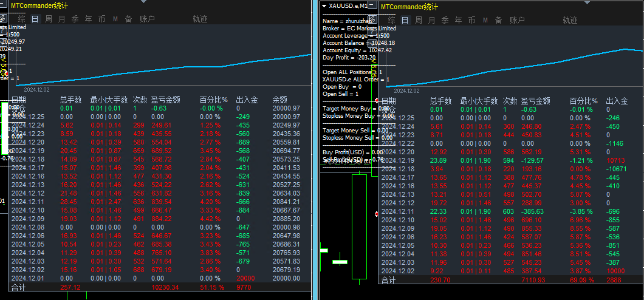Click the 盈亏金额 column header in left table

click(165, 100)
